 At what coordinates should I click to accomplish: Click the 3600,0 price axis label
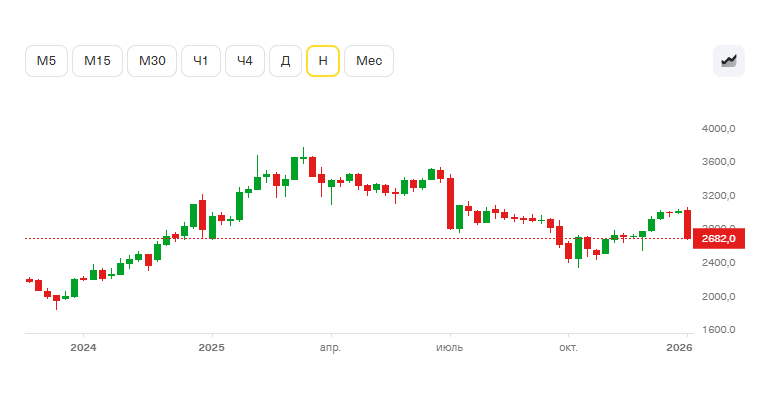[719, 162]
